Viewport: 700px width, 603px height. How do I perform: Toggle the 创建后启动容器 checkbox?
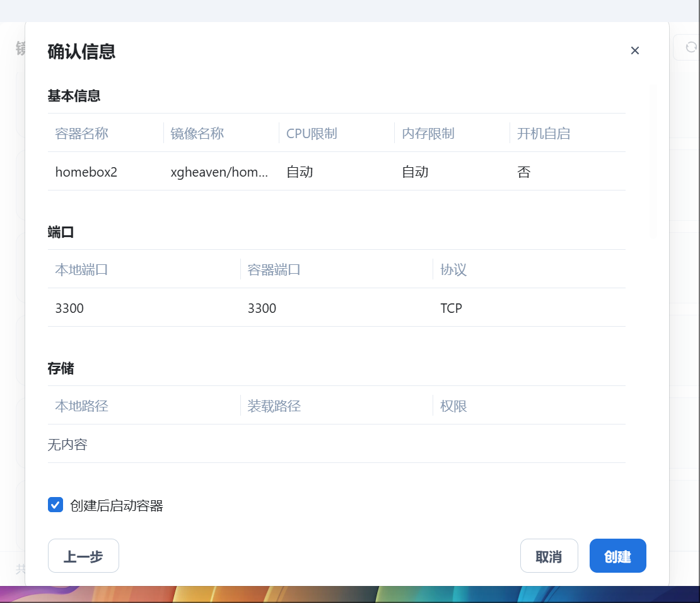[55, 505]
